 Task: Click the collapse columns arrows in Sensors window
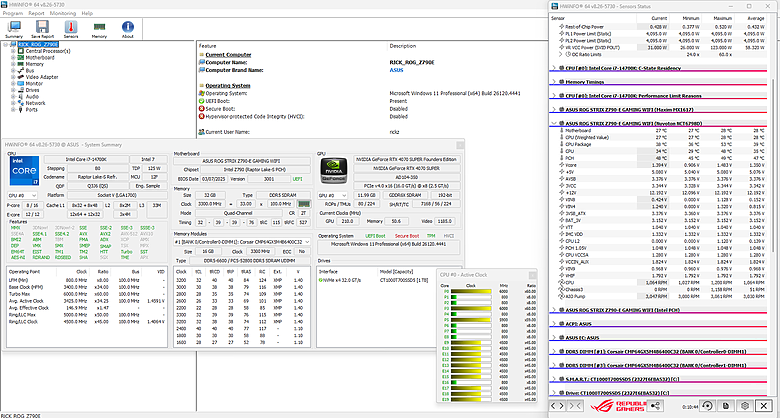(x=575, y=406)
